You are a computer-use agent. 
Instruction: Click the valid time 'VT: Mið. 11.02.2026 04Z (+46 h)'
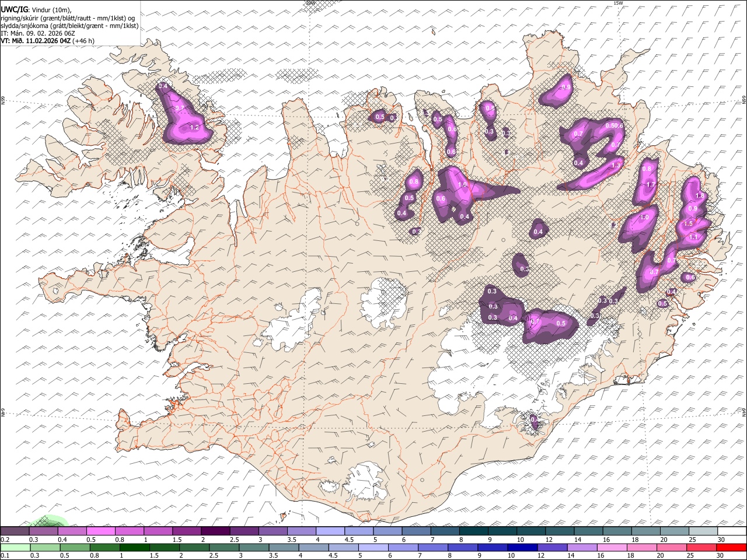point(47,41)
